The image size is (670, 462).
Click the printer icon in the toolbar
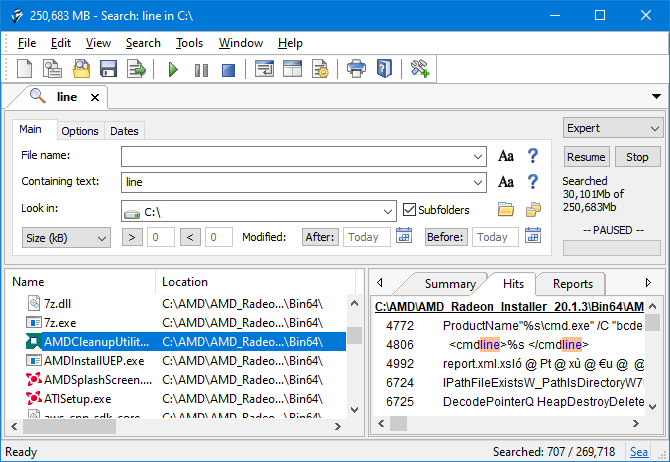pyautogui.click(x=356, y=69)
